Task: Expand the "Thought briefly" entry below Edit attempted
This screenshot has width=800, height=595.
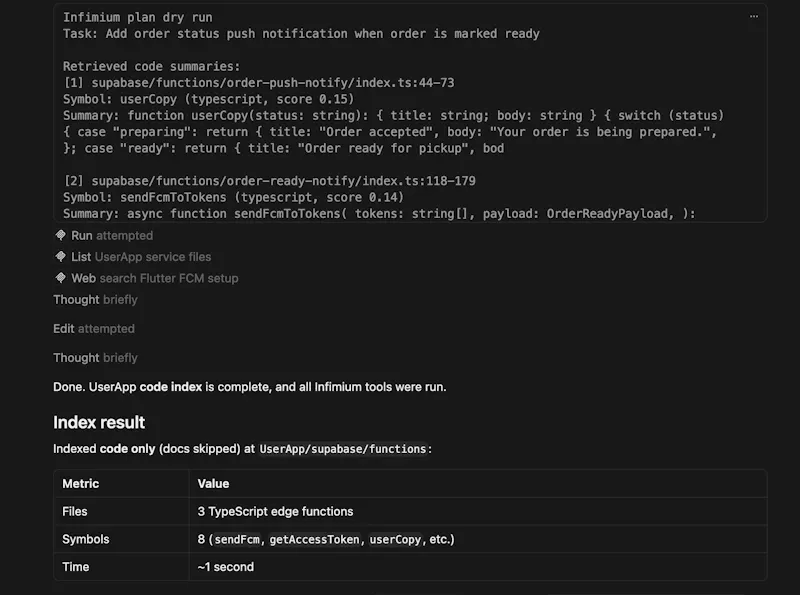Action: click(x=95, y=358)
